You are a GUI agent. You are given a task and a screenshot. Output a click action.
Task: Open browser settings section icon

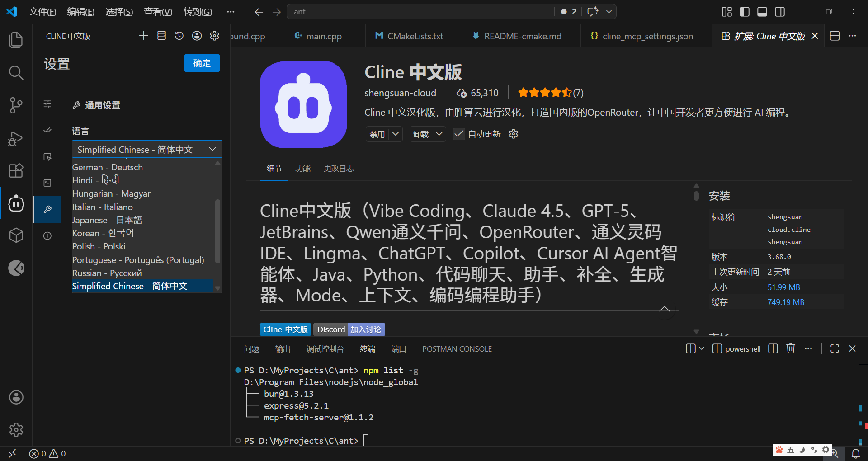pyautogui.click(x=47, y=157)
